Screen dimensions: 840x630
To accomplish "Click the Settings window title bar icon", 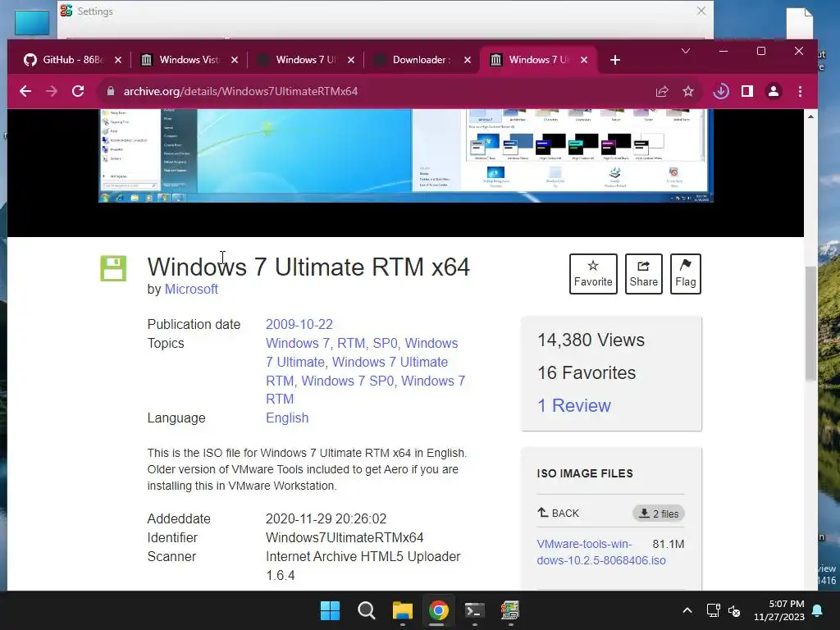I will 66,11.
